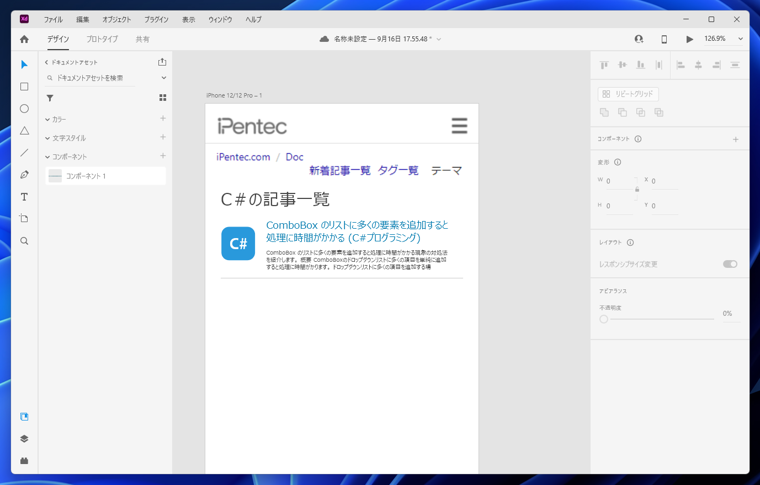The height and width of the screenshot is (485, 760).
Task: Switch to the デザイン tab
Action: click(58, 39)
